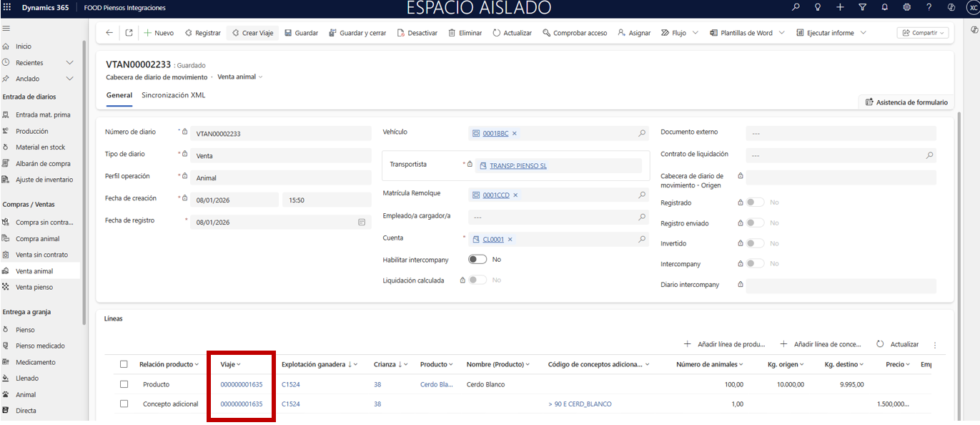Open the Plantillas de Word dropdown

[x=781, y=33]
